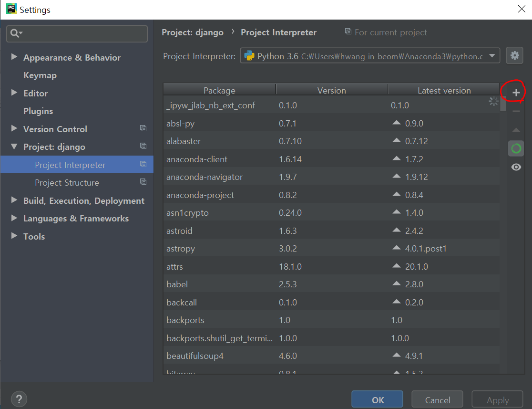Click the Version column header

tap(332, 90)
